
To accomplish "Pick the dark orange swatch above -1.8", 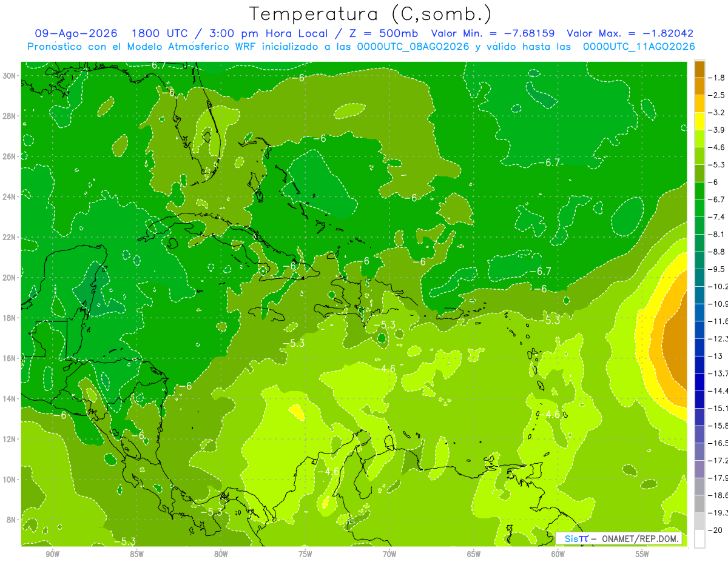I will pos(699,69).
